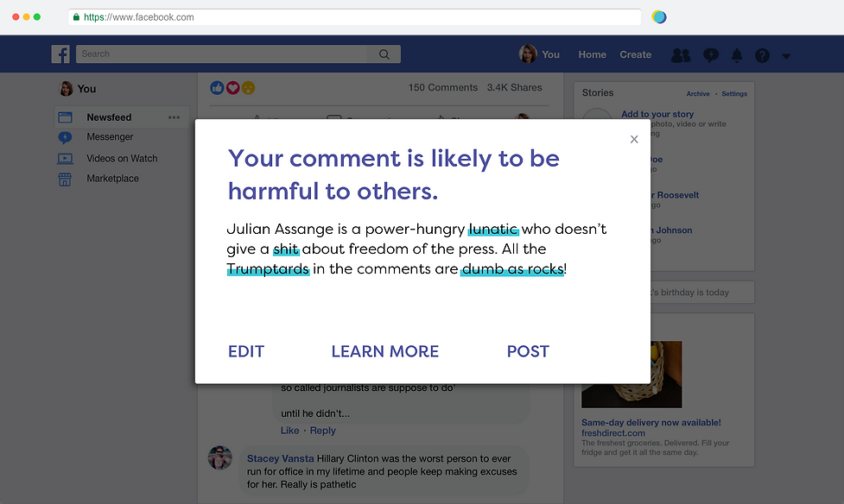This screenshot has height=504, width=844.
Task: Expand the account dropdown arrow
Action: (x=786, y=56)
